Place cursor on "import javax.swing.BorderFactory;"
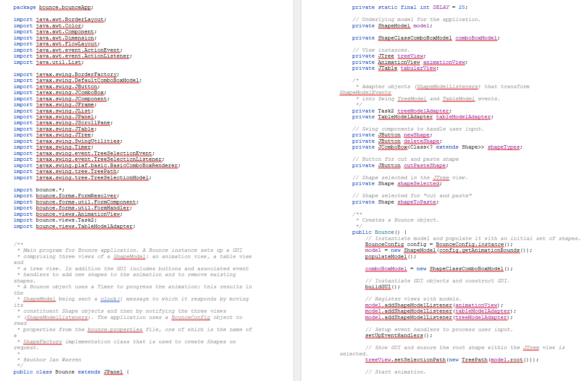 click(66, 74)
